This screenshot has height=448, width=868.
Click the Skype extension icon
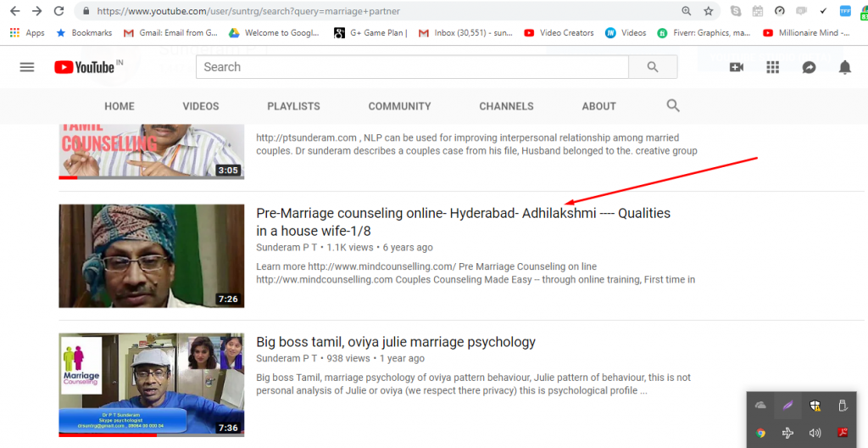pos(736,11)
